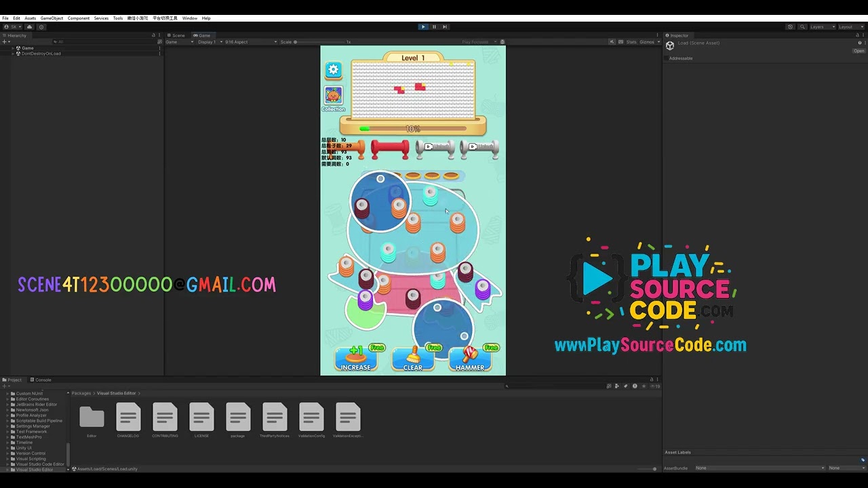The height and width of the screenshot is (488, 868).
Task: Open the Display 1 dropdown
Action: [x=210, y=42]
